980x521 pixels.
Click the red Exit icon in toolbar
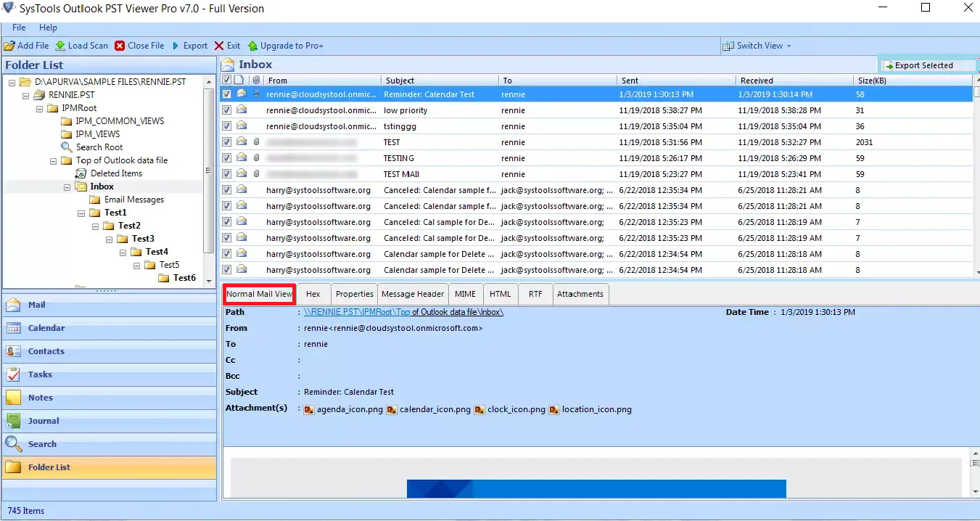click(x=219, y=46)
